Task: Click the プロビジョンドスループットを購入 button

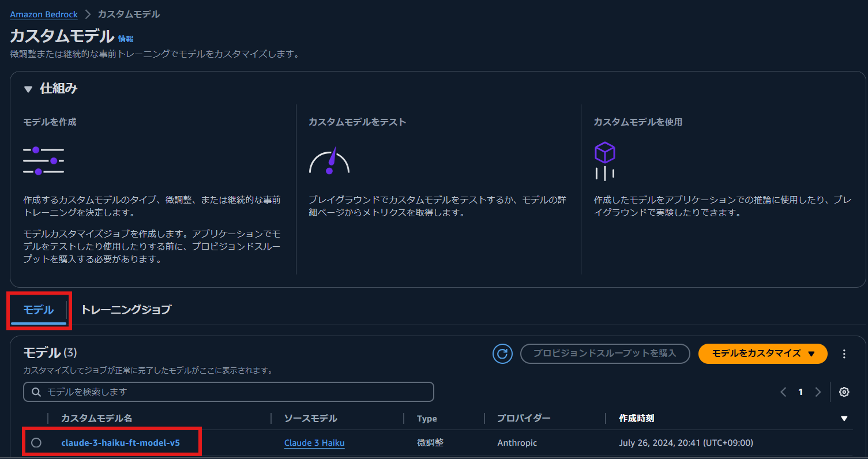Action: (x=604, y=353)
